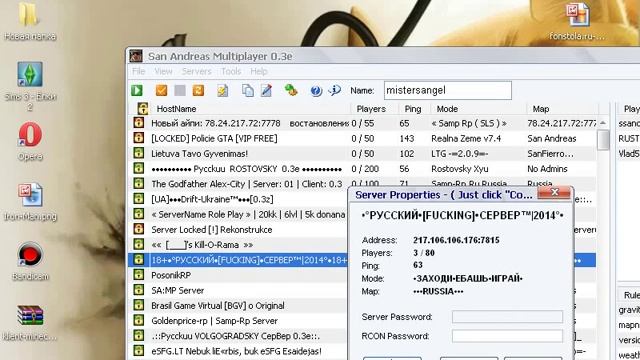Click the Server Properties pencil icon
This screenshot has width=640, height=360.
266,90
